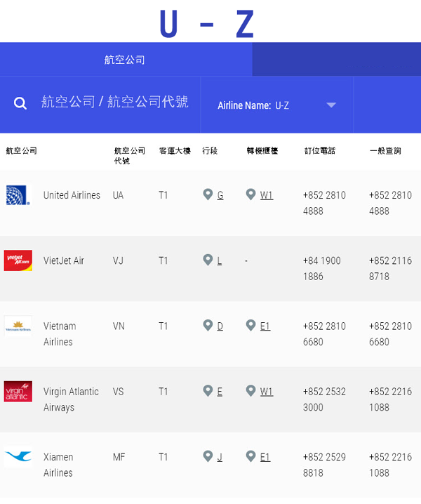Click the Vietnam Airlines logo
The image size is (421, 504).
18,326
